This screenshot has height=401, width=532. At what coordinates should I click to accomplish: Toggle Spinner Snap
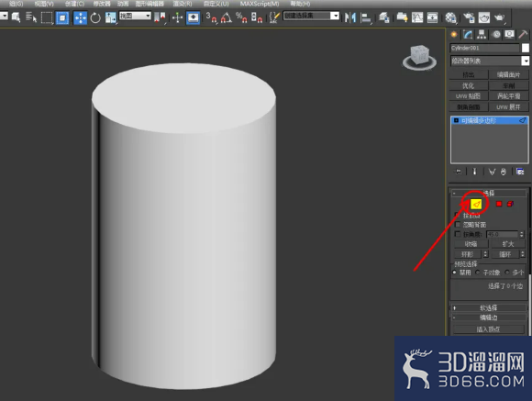(x=257, y=17)
